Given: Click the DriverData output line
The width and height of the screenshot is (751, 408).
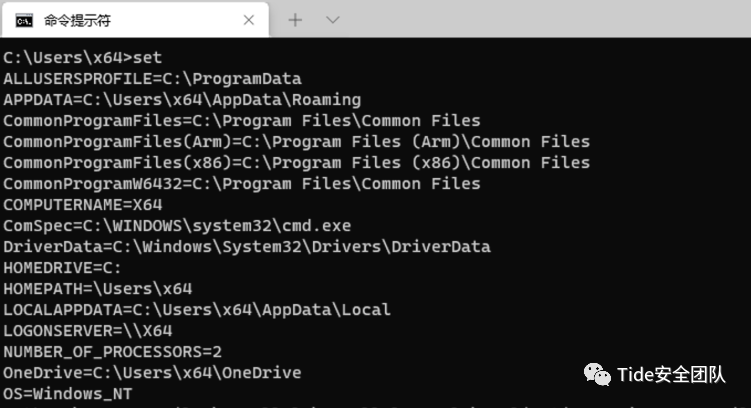Looking at the screenshot, I should click(247, 247).
